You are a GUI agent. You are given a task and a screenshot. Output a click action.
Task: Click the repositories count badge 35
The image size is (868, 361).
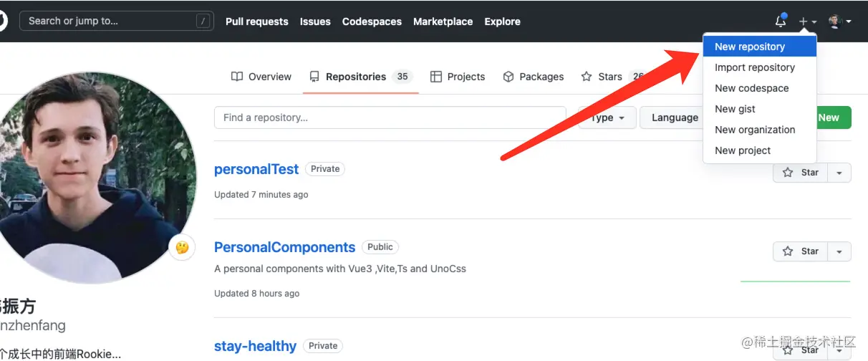pos(402,77)
